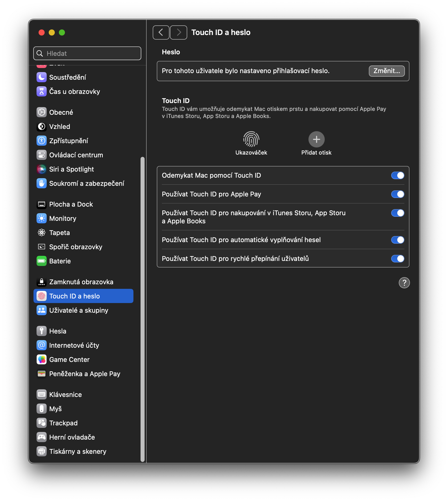448x501 pixels.
Task: Click the Monitory sun icon
Action: tap(42, 218)
